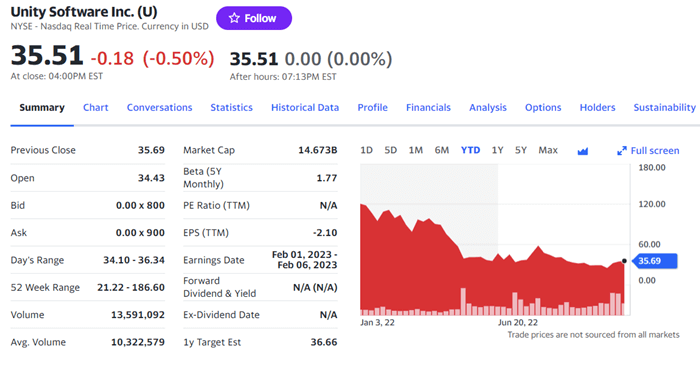Click the PE Ratio (TTM) label
The image size is (700, 372).
coord(216,205)
